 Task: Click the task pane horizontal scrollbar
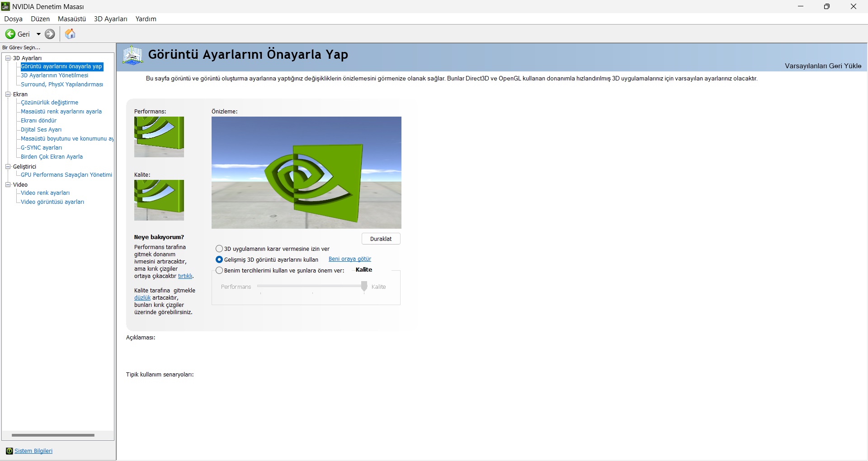(53, 435)
